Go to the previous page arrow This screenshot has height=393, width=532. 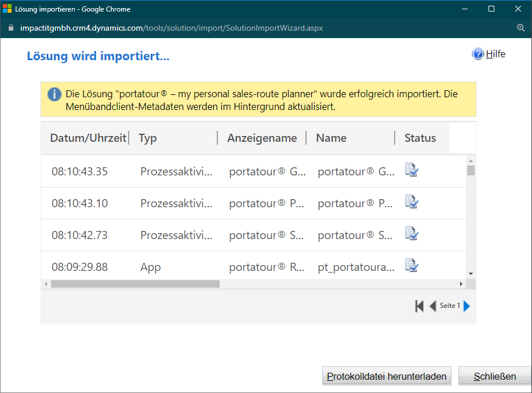pos(432,306)
